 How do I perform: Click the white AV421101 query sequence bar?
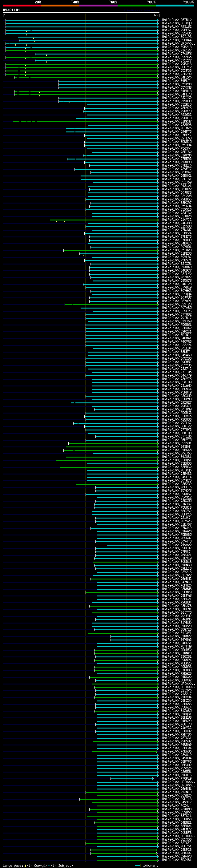81,12
